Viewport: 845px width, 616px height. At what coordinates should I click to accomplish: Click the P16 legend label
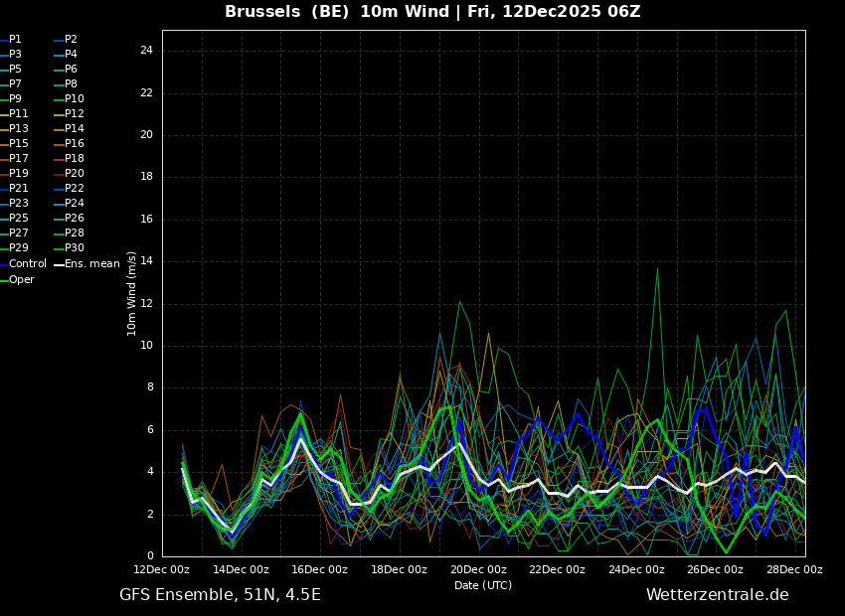[x=75, y=144]
